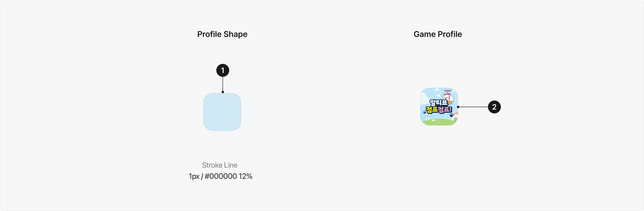The image size is (644, 211).
Task: Click the vertical connector line under badge 1
Action: coord(223,84)
